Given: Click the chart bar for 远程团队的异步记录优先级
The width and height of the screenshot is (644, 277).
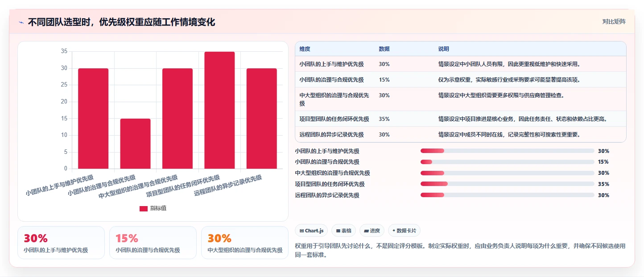Looking at the screenshot, I should coord(262,119).
